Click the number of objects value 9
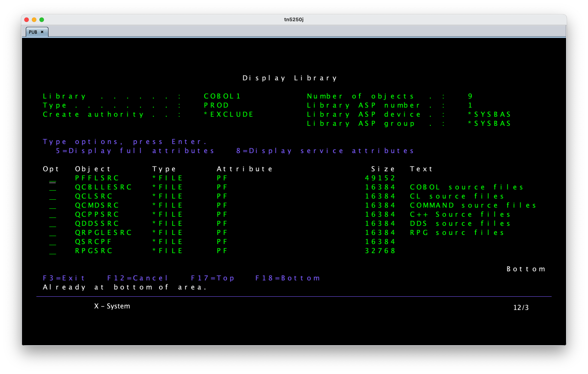Viewport: 588px width, 374px height. (470, 96)
